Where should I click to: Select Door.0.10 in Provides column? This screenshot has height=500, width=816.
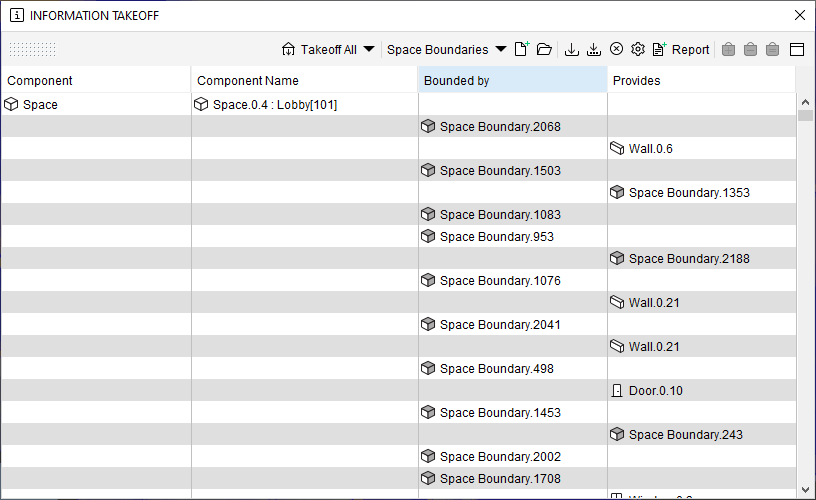(x=656, y=391)
